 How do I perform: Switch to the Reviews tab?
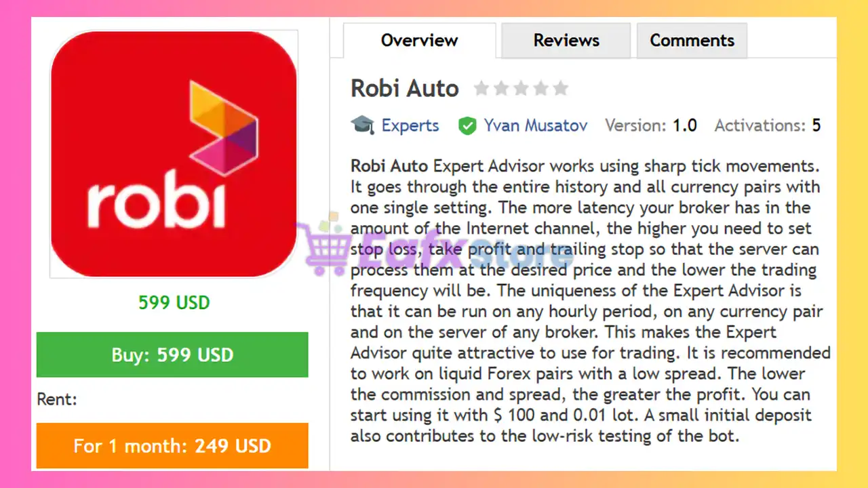(x=566, y=40)
